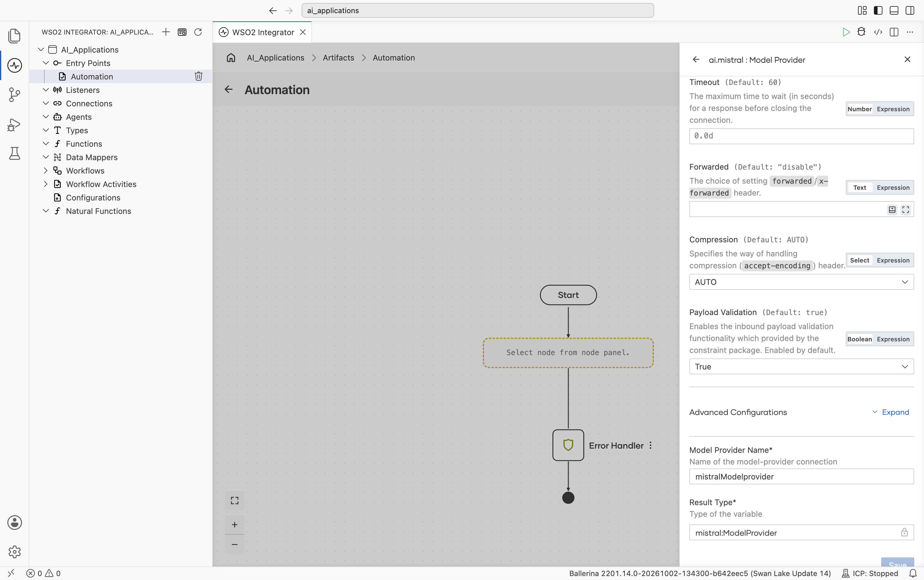
Task: Expand the Workflow Activities tree node
Action: (x=46, y=184)
